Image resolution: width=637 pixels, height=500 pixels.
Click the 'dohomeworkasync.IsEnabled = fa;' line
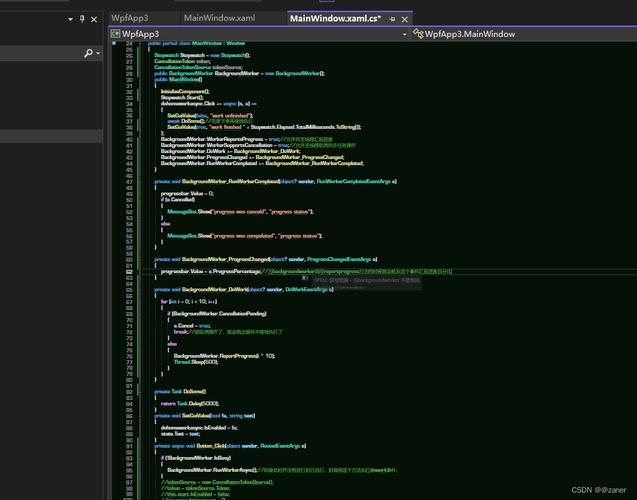(x=199, y=428)
